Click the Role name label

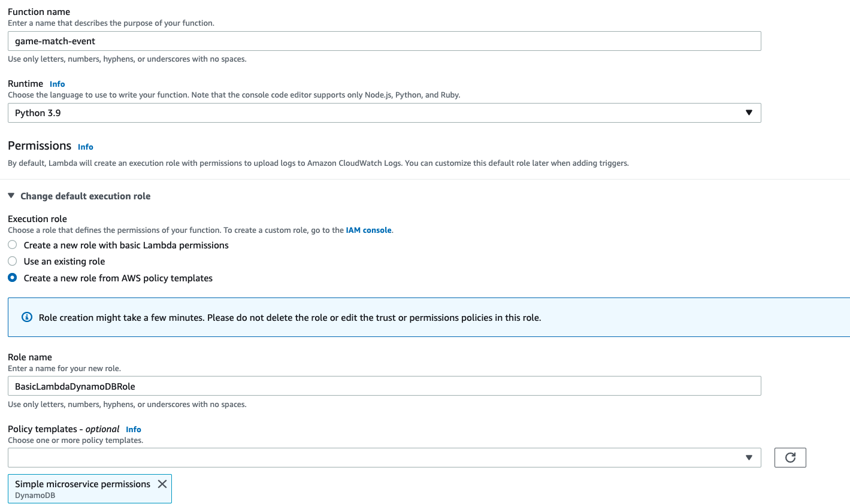30,357
